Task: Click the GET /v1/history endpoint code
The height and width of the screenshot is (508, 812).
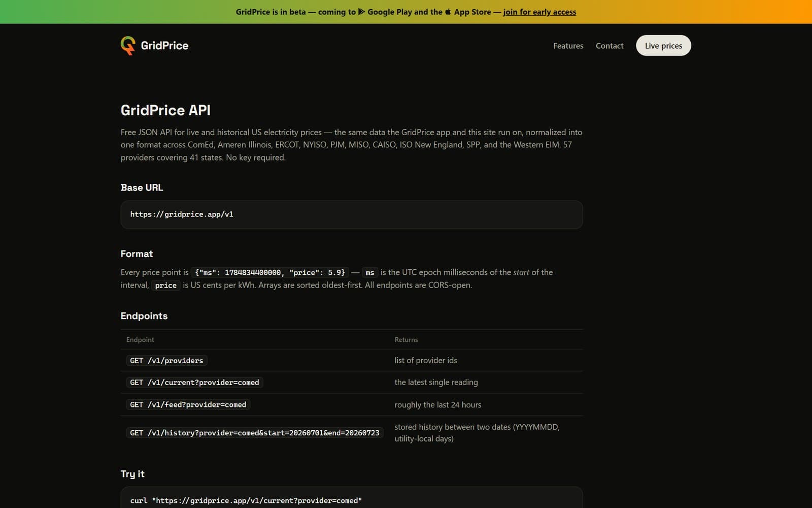Action: coord(254,433)
